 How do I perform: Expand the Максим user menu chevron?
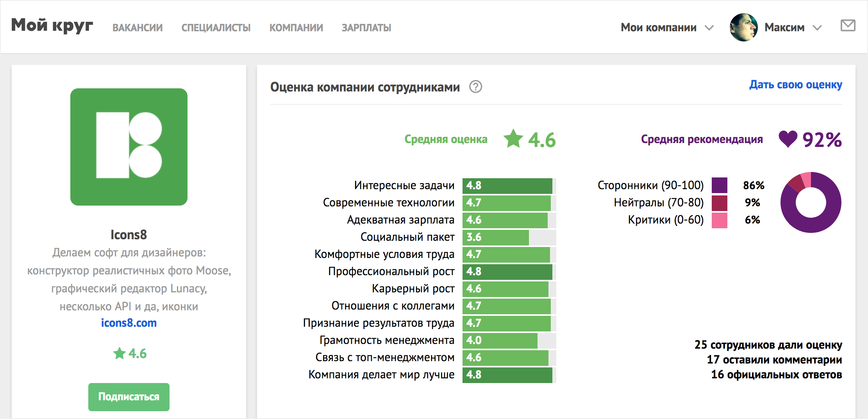click(x=817, y=28)
